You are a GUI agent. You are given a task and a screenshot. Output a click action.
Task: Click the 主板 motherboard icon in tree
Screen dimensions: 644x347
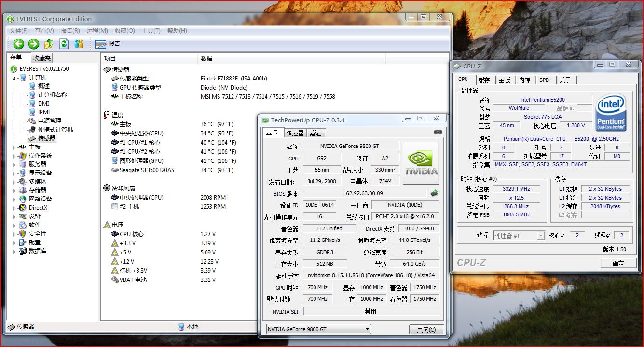(23, 147)
